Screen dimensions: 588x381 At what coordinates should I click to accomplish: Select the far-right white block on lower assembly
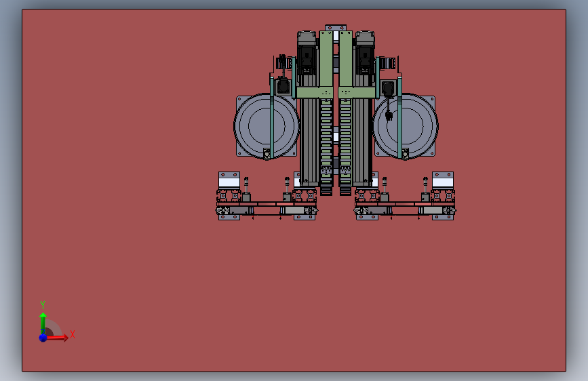point(443,182)
